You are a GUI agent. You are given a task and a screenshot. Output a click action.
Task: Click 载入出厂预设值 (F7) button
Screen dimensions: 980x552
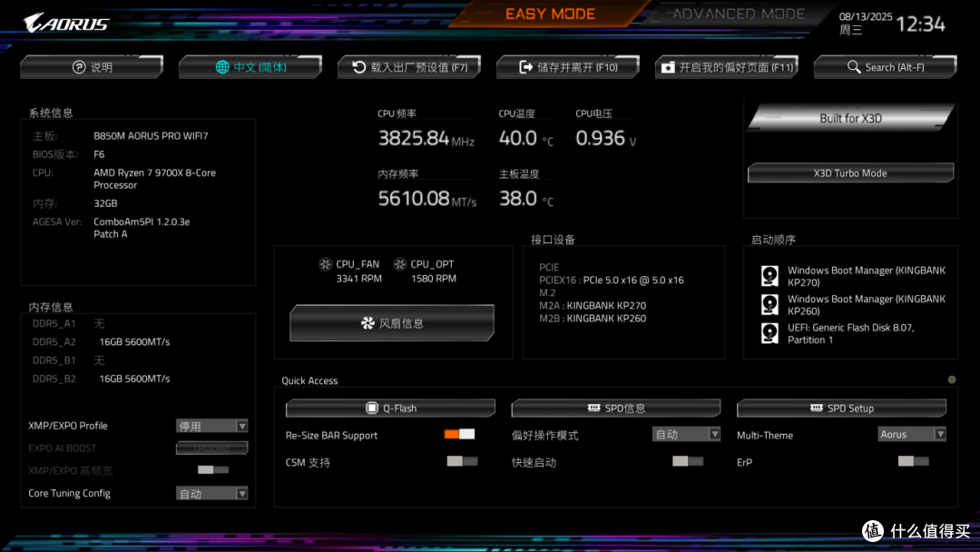click(x=409, y=67)
